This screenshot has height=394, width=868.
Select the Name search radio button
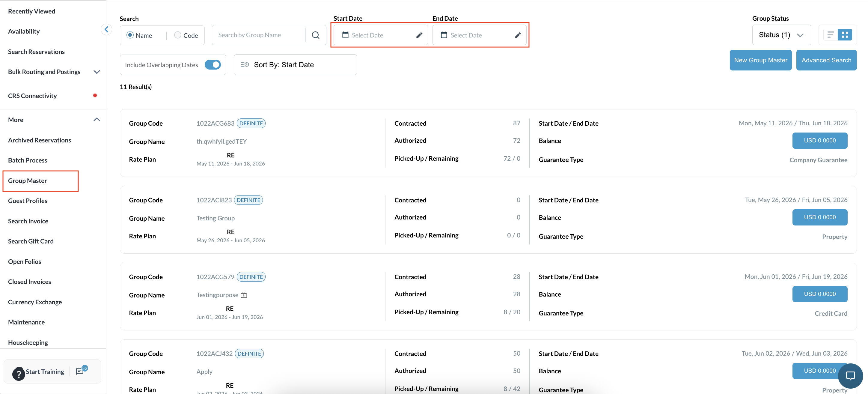[130, 35]
